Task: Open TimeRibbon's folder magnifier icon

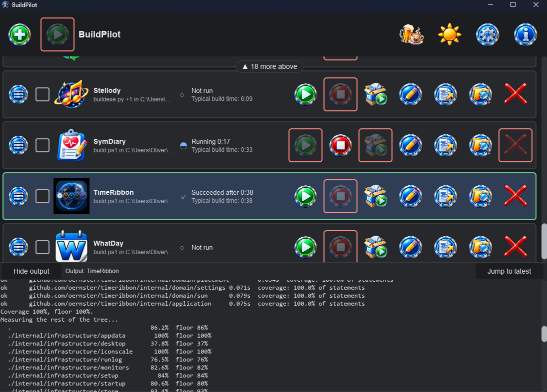Action: coord(480,196)
